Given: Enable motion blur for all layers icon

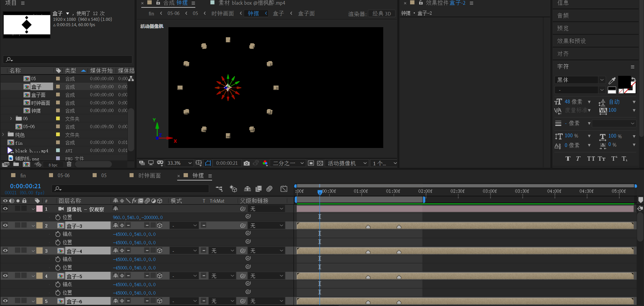Looking at the screenshot, I should tap(269, 189).
